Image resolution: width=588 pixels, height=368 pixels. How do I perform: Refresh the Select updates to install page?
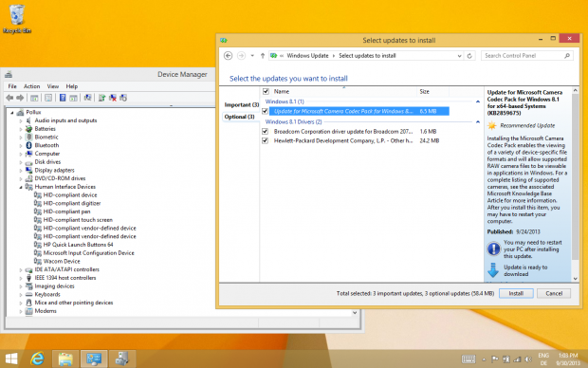tap(469, 56)
